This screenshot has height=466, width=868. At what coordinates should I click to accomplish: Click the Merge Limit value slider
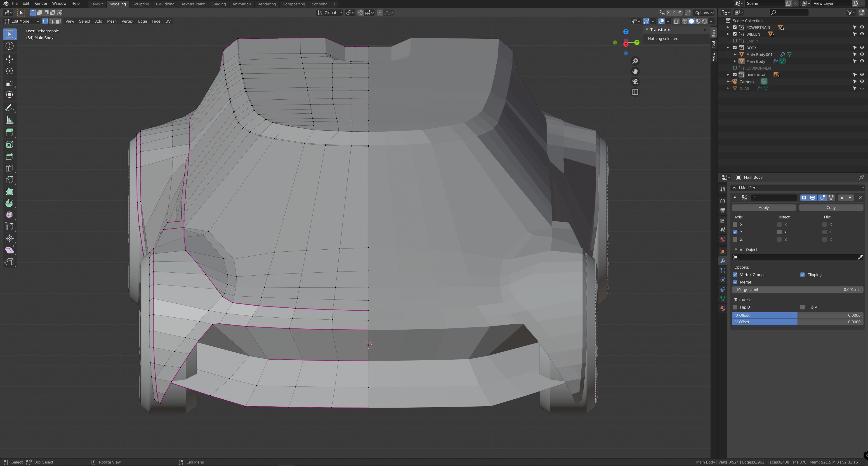tap(797, 289)
